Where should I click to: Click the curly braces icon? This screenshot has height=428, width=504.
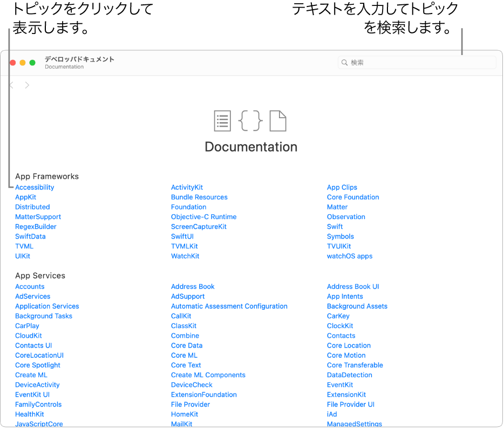pos(250,120)
